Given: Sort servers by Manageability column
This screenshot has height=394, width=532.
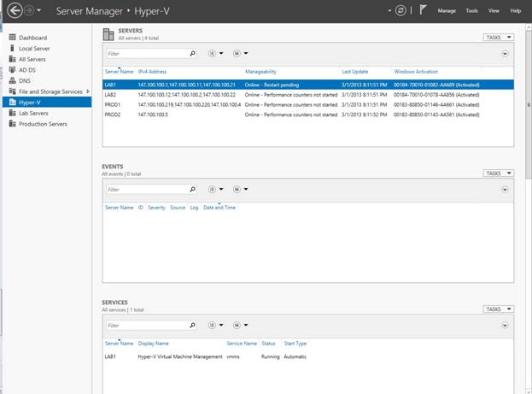Looking at the screenshot, I should pos(260,72).
